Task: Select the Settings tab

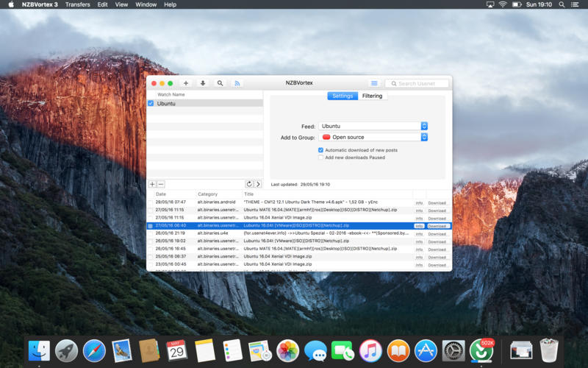Action: (x=343, y=96)
